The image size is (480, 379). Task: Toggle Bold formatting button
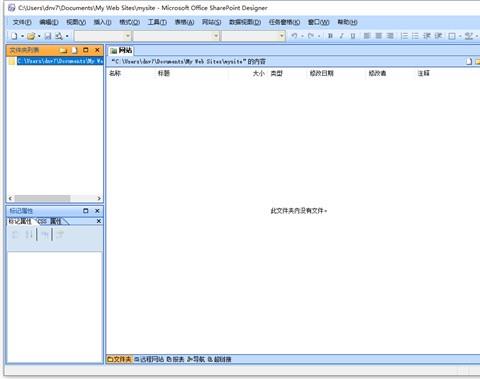coord(330,36)
